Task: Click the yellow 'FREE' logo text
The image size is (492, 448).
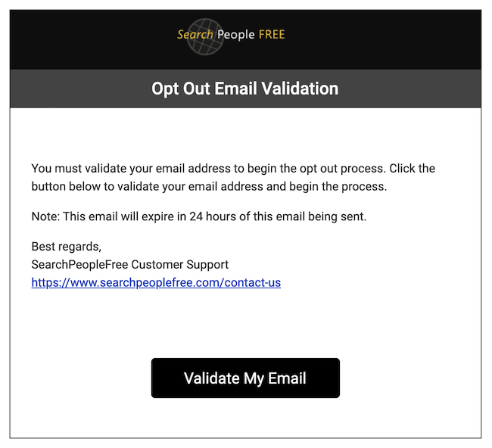Action: (x=272, y=35)
